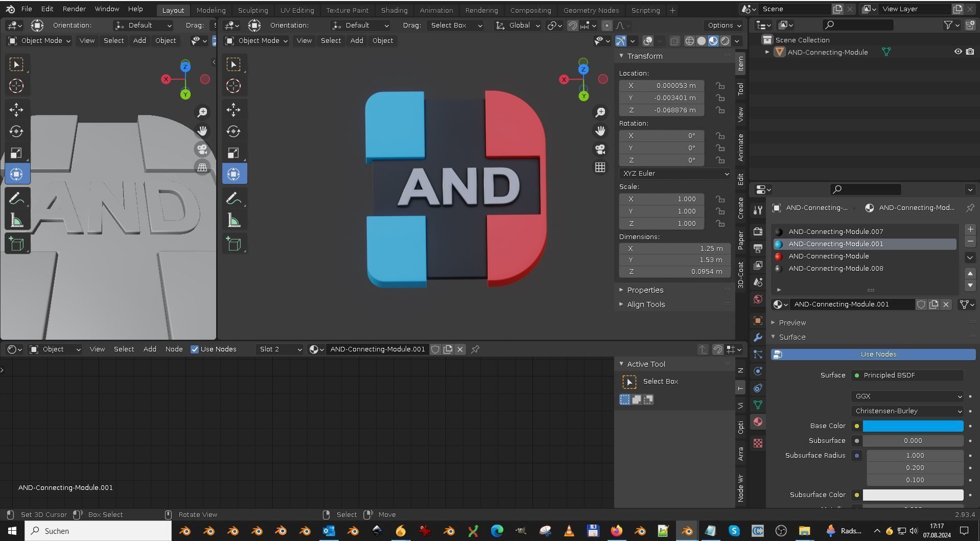Open the Tool tab in viewport sidebar
Screen dimensions: 980x541
[740, 89]
